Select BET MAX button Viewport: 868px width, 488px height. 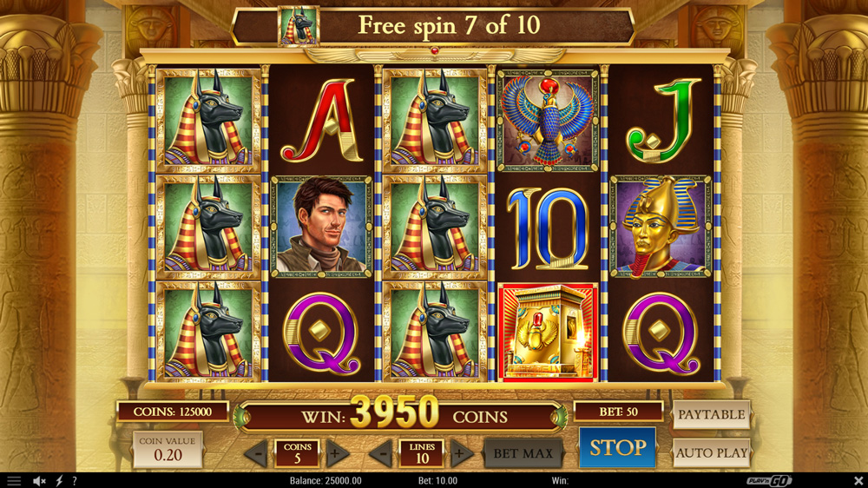click(523, 453)
